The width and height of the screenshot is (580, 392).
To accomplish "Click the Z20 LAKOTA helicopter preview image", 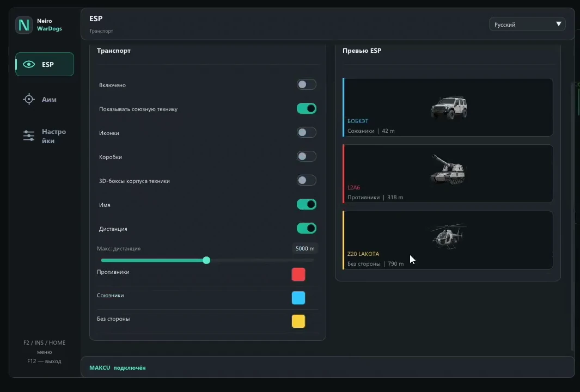I will tap(448, 236).
